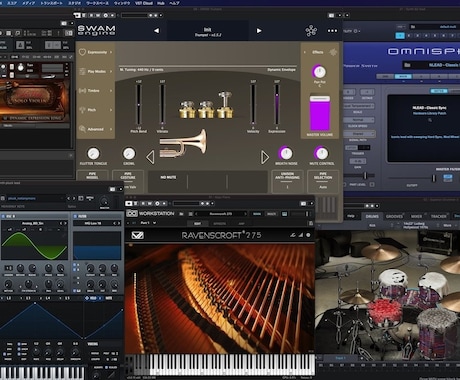460x380 pixels.
Task: Select the Mixer tab in drum plugin
Action: [416, 216]
